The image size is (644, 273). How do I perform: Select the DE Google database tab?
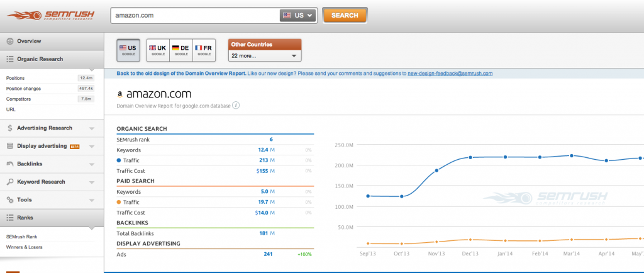point(180,50)
